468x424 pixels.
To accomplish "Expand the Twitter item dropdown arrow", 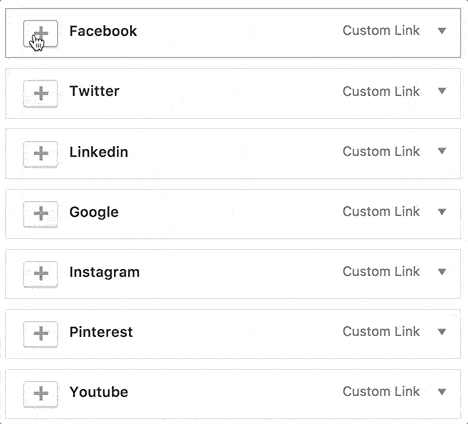I will pyautogui.click(x=442, y=91).
